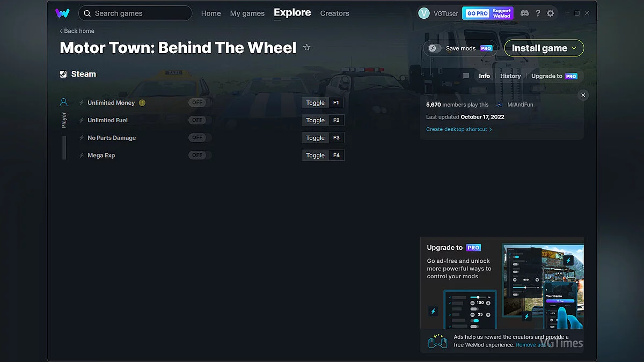Open the chat bubble icon beside Info
This screenshot has width=644, height=362.
coord(465,76)
